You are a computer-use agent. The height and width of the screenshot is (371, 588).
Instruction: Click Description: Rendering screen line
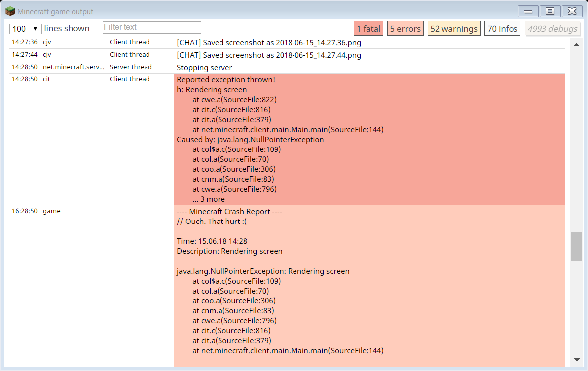click(229, 251)
